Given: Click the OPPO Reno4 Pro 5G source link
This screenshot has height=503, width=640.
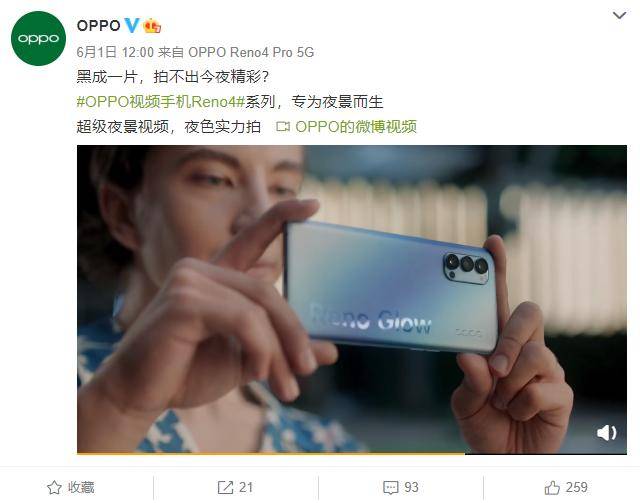Looking at the screenshot, I should (x=251, y=52).
